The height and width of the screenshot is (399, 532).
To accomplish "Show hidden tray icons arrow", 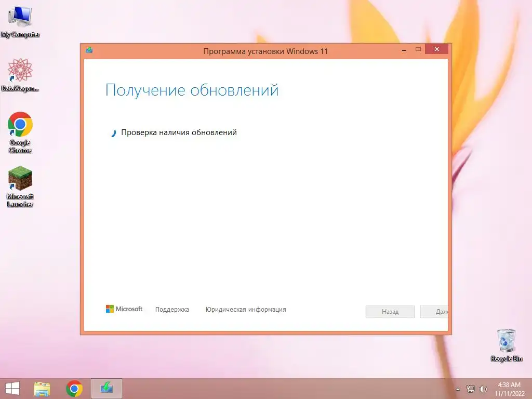I will pyautogui.click(x=458, y=389).
